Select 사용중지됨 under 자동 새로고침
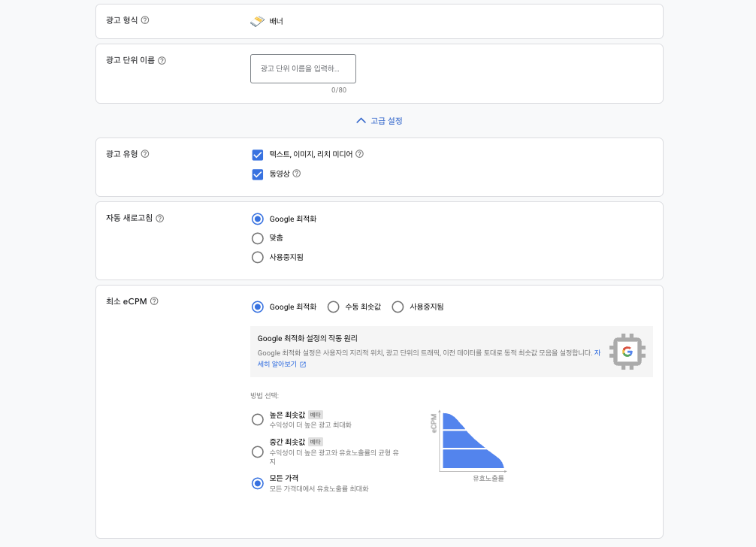 pyautogui.click(x=258, y=258)
